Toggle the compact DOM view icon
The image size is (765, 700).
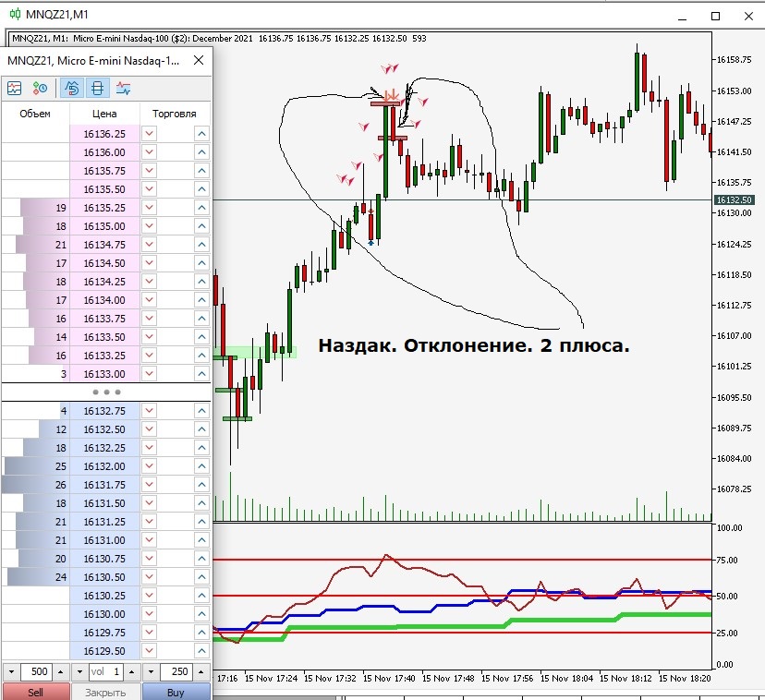click(97, 89)
